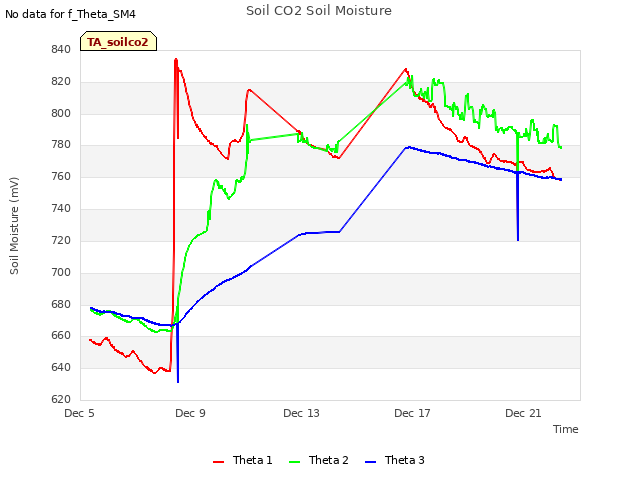Screen dimensions: 640x480
Task: Click the Time axis label
Action: [566, 429]
